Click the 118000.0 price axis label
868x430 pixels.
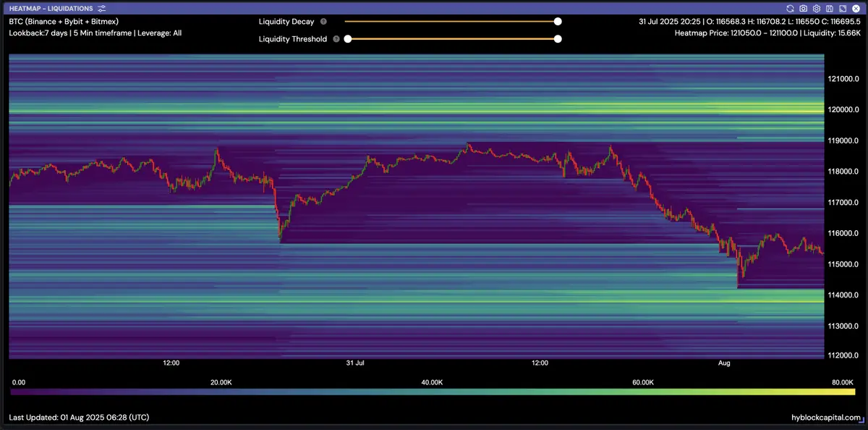point(843,172)
